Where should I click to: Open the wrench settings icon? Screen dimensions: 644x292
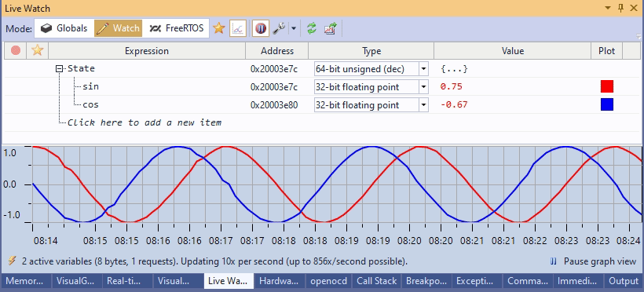click(279, 28)
